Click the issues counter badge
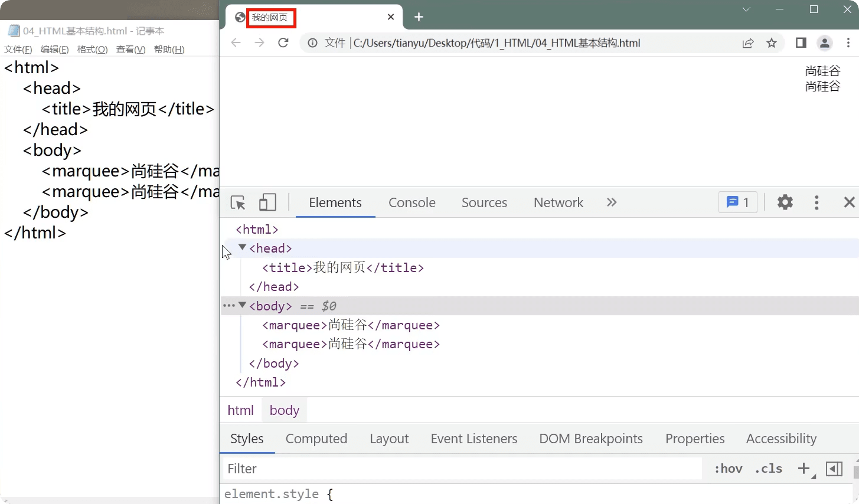859x504 pixels. [738, 202]
